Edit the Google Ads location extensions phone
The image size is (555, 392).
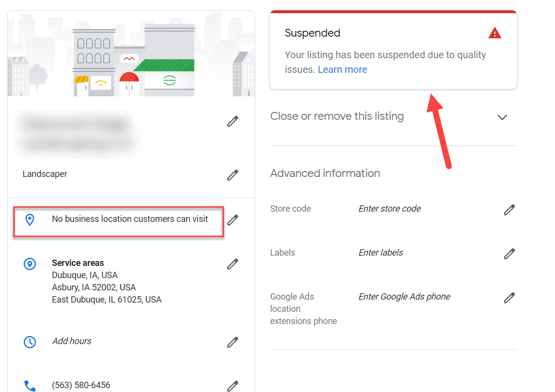(509, 297)
